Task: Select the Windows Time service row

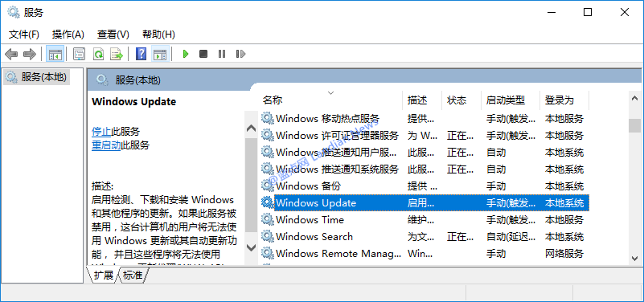Action: [x=425, y=219]
